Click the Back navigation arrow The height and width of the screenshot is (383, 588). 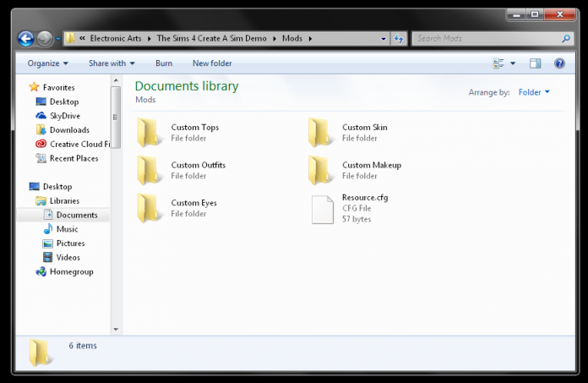(x=26, y=39)
